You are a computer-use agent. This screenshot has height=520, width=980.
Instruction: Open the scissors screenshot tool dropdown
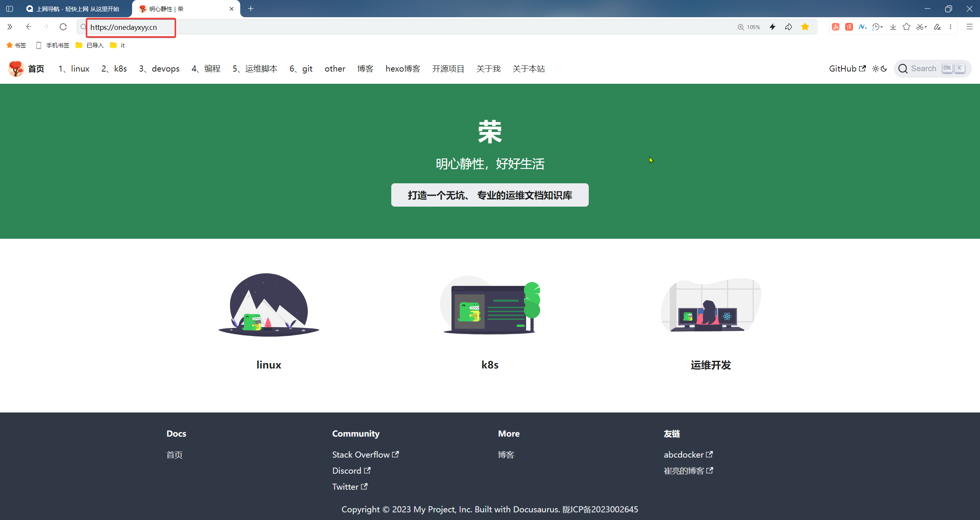[x=921, y=27]
